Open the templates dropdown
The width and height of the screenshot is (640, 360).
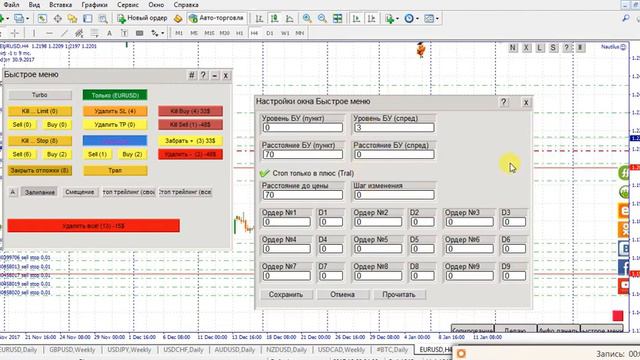(x=437, y=18)
